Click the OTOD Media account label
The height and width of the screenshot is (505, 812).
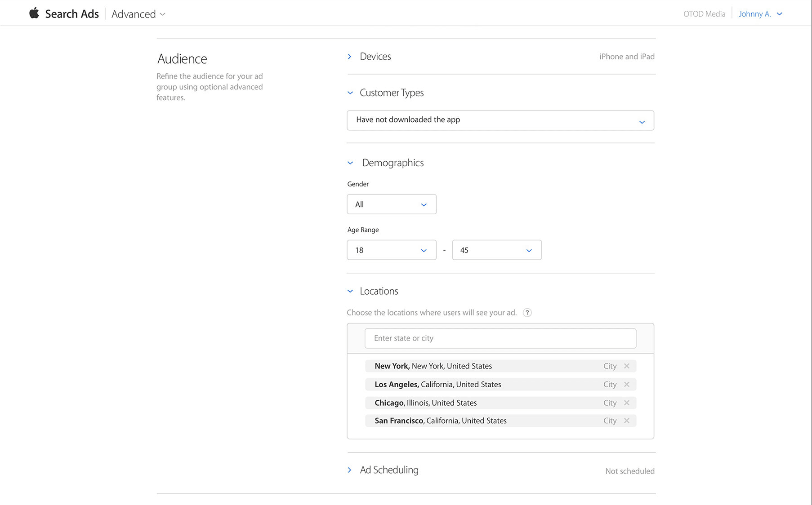click(x=704, y=14)
